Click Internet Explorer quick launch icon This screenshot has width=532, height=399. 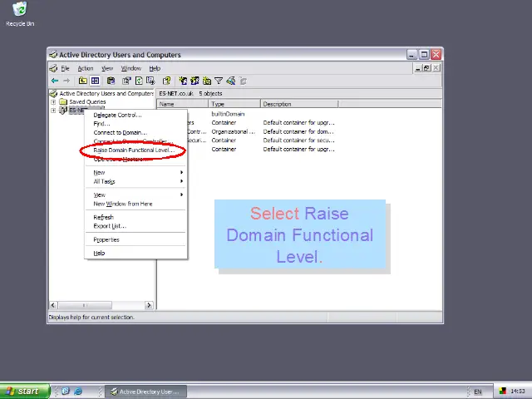click(78, 392)
